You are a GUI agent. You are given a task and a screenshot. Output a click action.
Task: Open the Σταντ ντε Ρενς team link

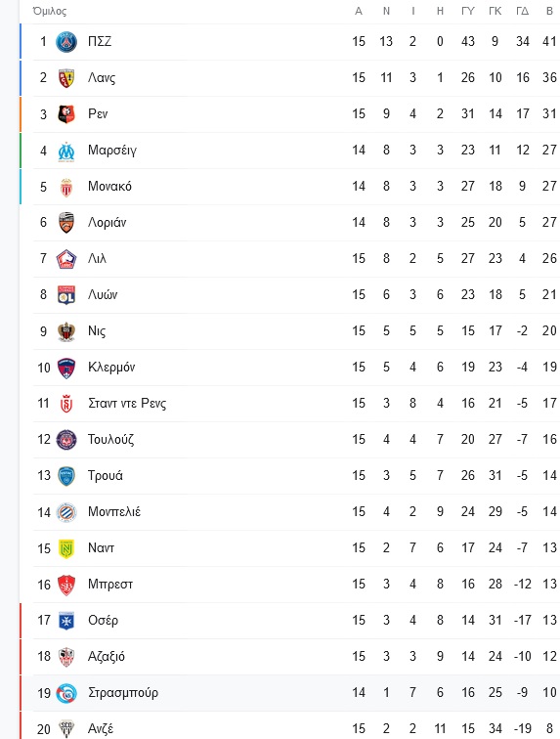pos(127,404)
